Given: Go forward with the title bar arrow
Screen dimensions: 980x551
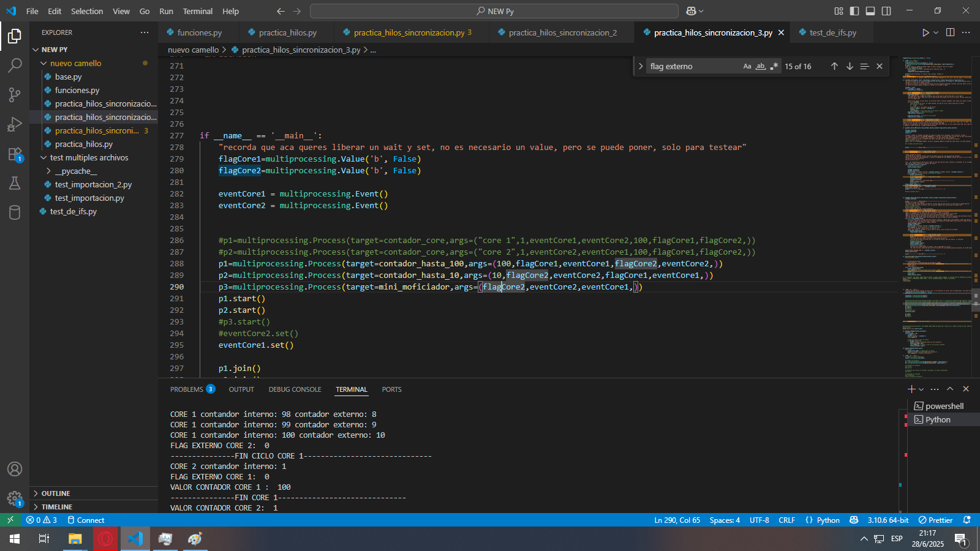Looking at the screenshot, I should tap(297, 11).
